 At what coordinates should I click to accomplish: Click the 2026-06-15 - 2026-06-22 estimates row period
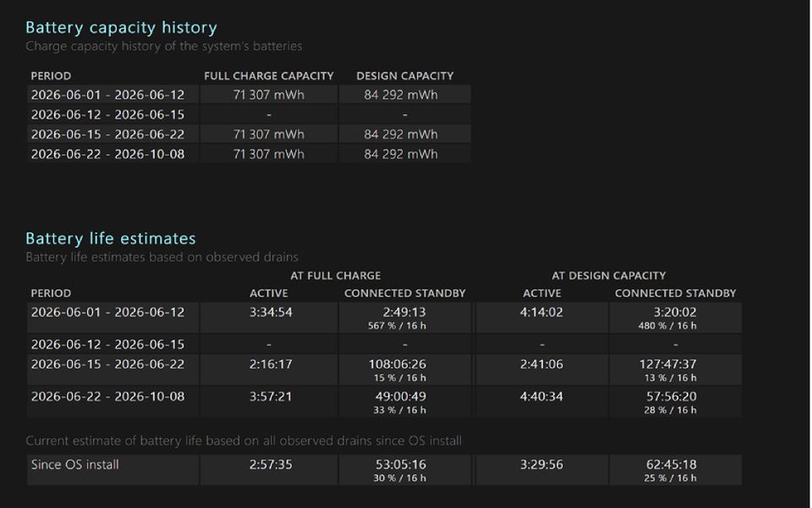pyautogui.click(x=107, y=364)
